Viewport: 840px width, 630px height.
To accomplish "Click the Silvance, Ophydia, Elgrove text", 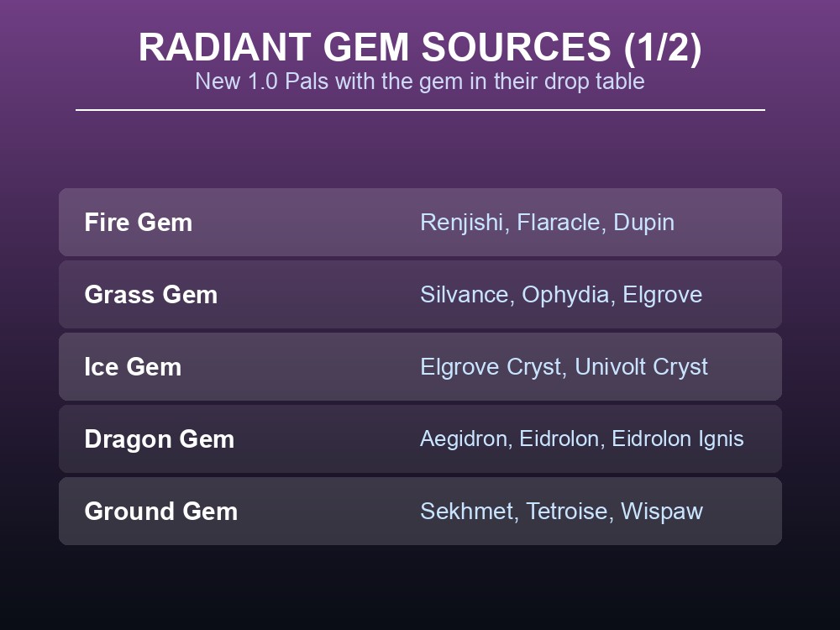I will pos(561,295).
